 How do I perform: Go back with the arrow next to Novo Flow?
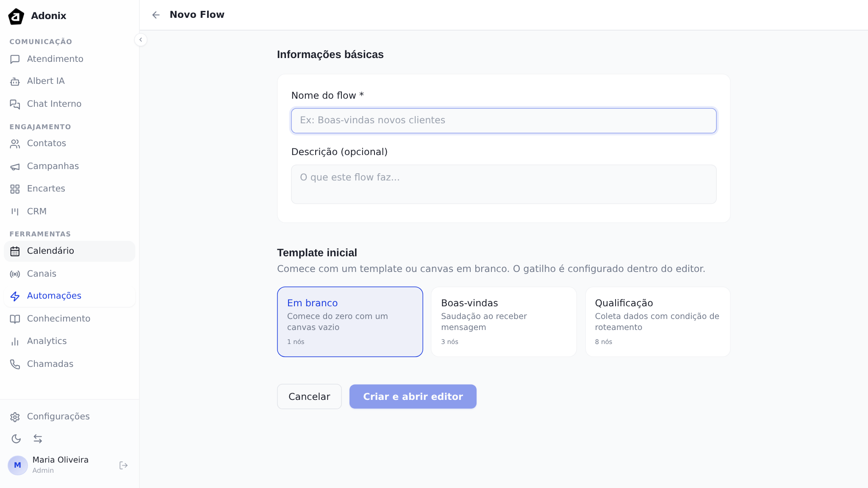pyautogui.click(x=155, y=15)
